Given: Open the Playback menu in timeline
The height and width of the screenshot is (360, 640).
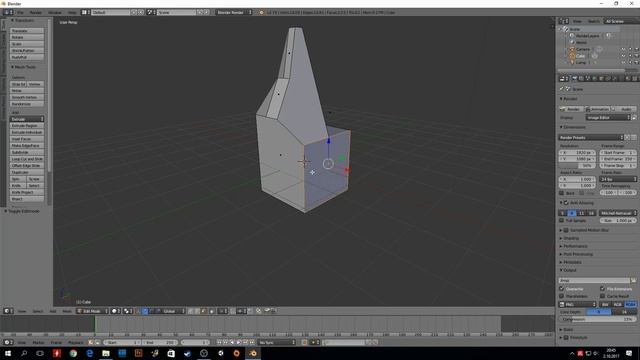Looking at the screenshot, I should [76, 342].
